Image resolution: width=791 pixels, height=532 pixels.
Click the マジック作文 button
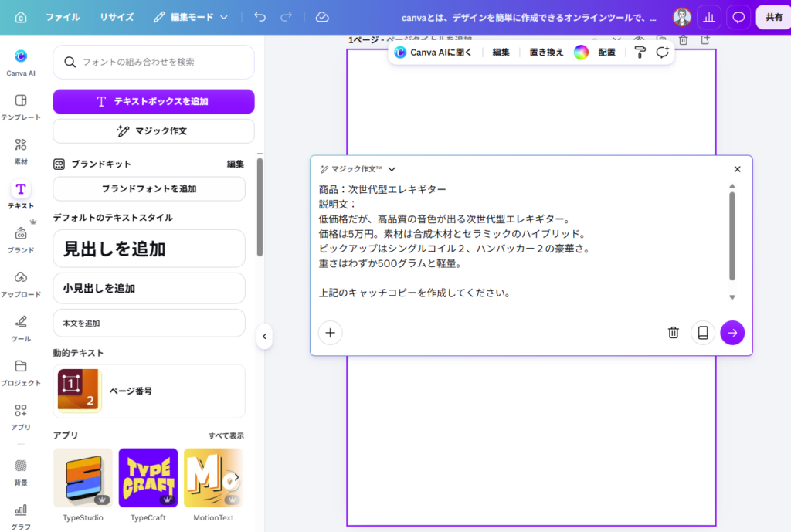pos(154,131)
